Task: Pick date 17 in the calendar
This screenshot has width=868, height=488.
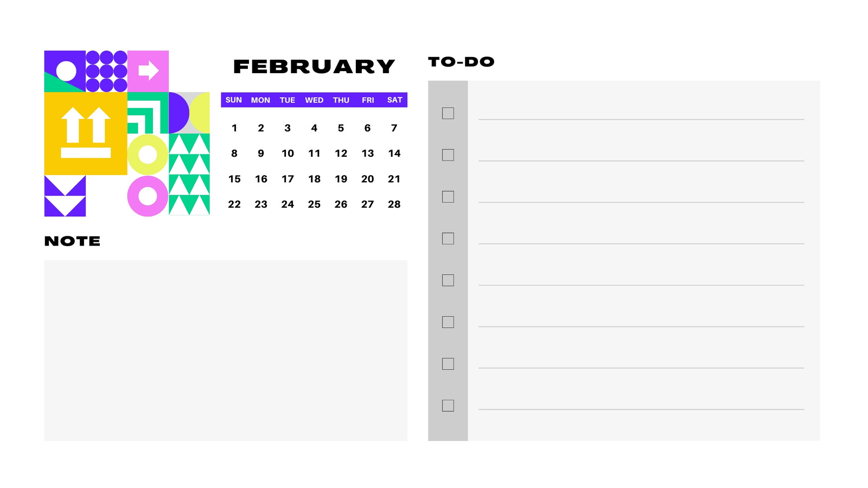Action: click(288, 179)
